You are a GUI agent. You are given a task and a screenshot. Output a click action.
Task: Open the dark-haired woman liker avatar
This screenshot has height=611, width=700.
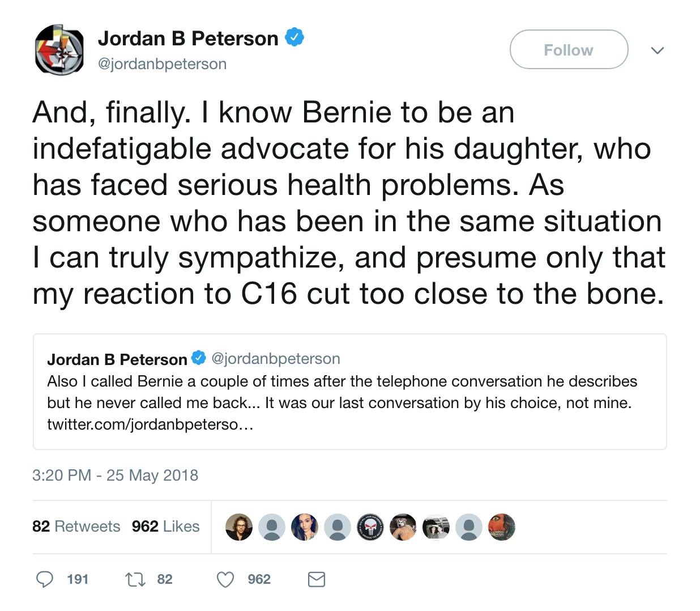[x=305, y=527]
